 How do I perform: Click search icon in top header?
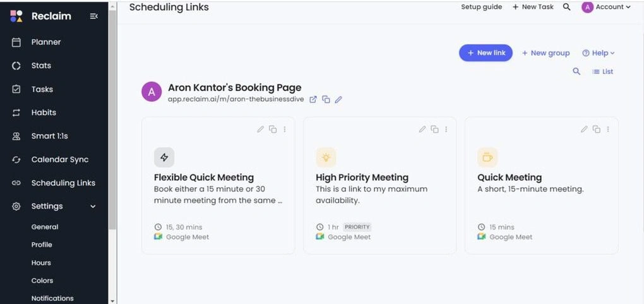(x=567, y=7)
